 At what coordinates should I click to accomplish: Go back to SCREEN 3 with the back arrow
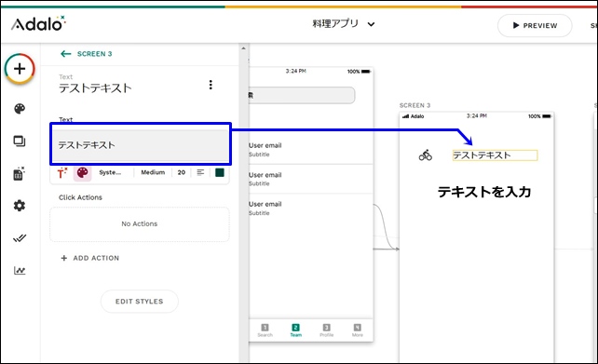[66, 54]
